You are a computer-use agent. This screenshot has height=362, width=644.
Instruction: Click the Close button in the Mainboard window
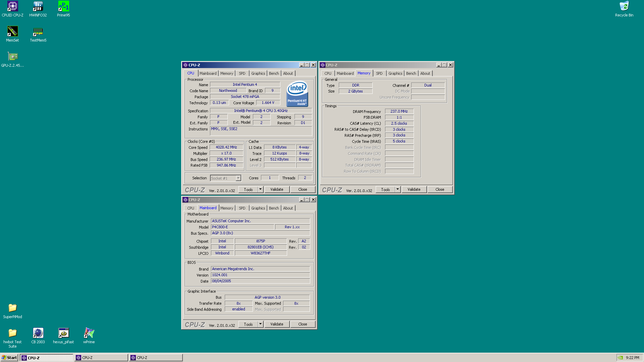click(x=303, y=324)
